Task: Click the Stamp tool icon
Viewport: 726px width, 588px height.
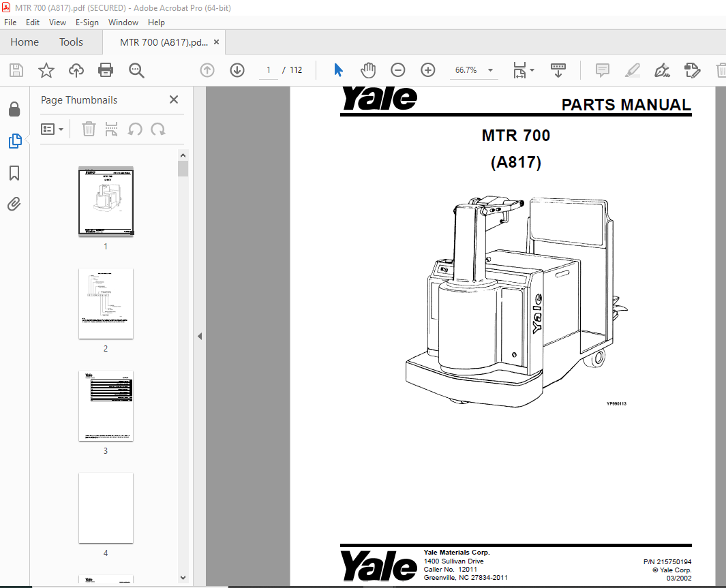Action: point(692,70)
